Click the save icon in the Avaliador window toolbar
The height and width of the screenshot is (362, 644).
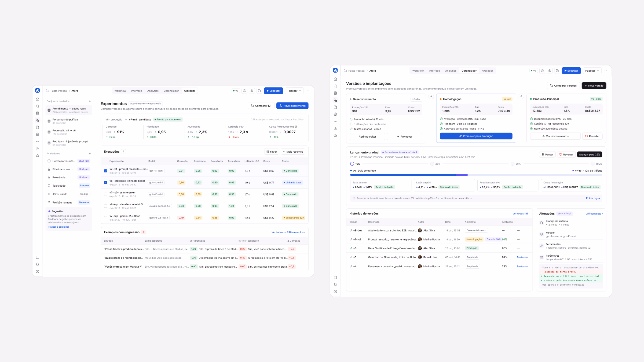point(259,91)
